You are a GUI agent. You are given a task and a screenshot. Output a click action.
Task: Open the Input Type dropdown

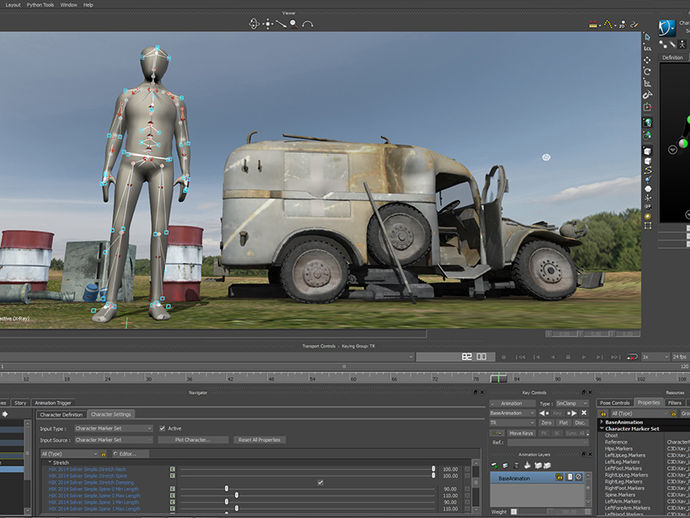pos(113,428)
